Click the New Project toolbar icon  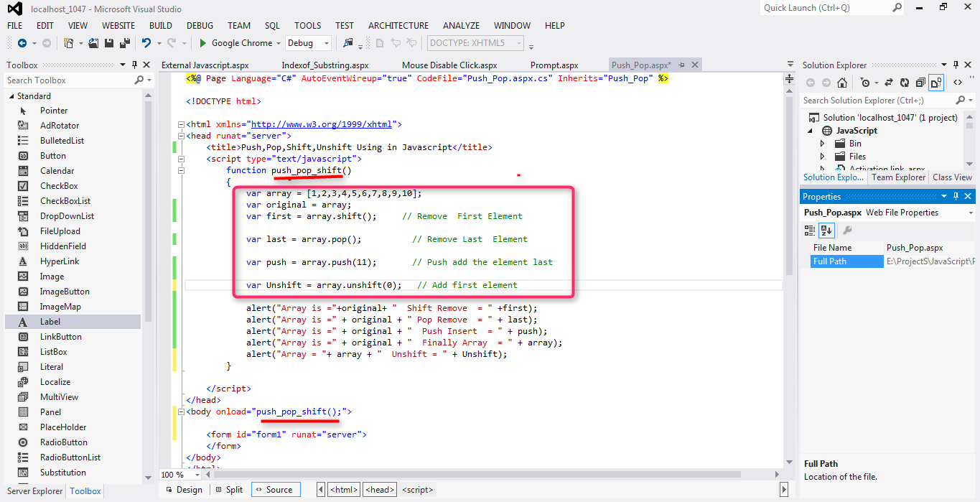click(x=68, y=43)
